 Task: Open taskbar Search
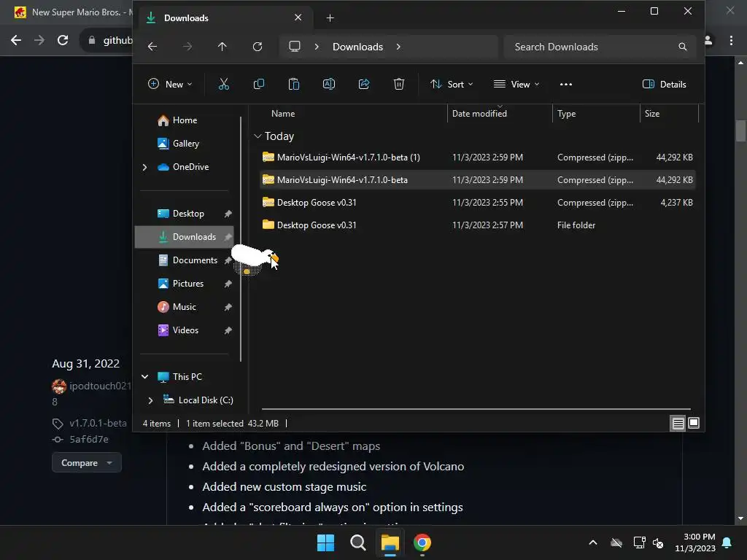click(357, 542)
